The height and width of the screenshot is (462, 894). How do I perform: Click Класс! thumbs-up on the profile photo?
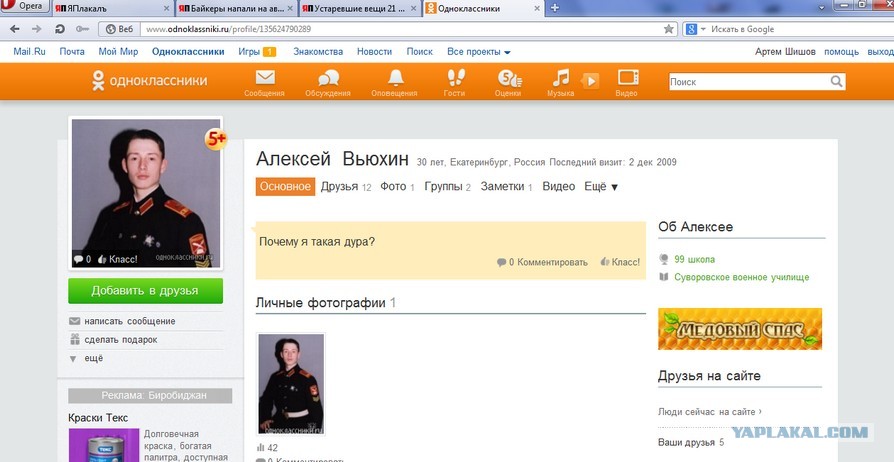point(118,260)
